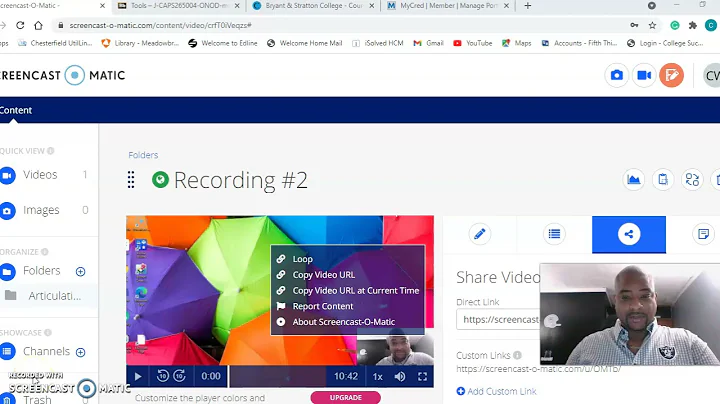Click the Direct Link URL field

(498, 319)
